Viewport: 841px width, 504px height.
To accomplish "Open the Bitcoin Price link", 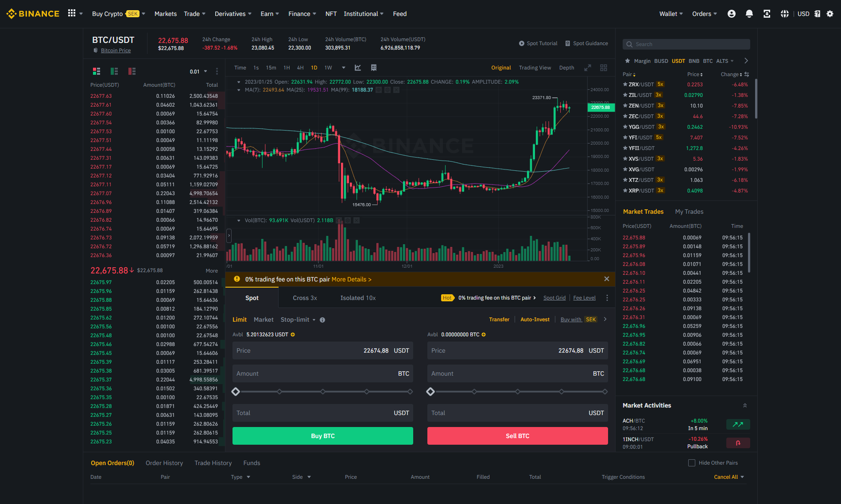I will [x=116, y=50].
